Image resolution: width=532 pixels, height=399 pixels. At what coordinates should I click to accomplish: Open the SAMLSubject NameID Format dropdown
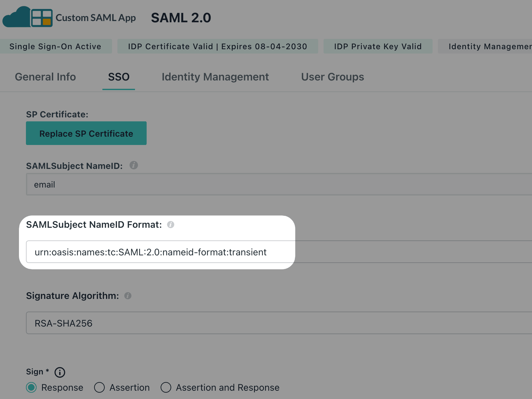coord(279,252)
